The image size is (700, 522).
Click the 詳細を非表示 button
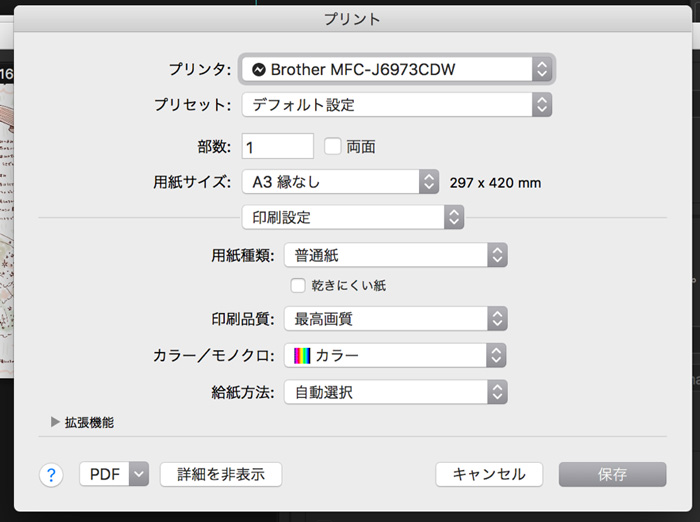click(x=221, y=474)
